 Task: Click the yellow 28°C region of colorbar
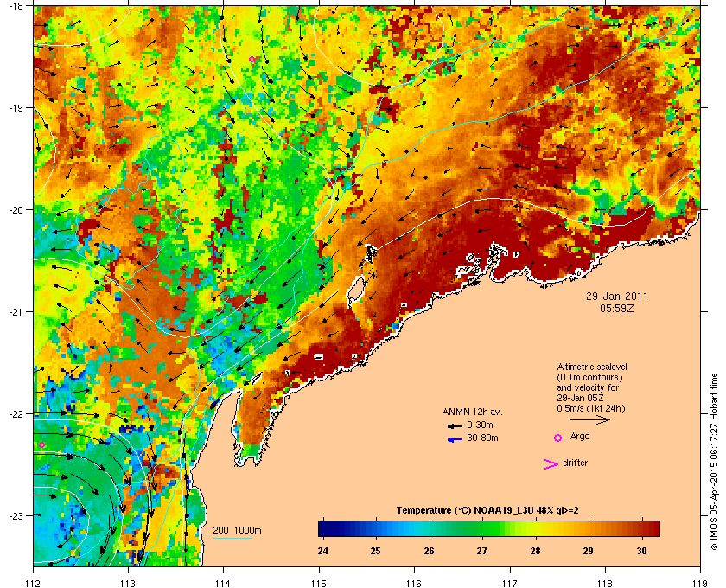(x=535, y=528)
